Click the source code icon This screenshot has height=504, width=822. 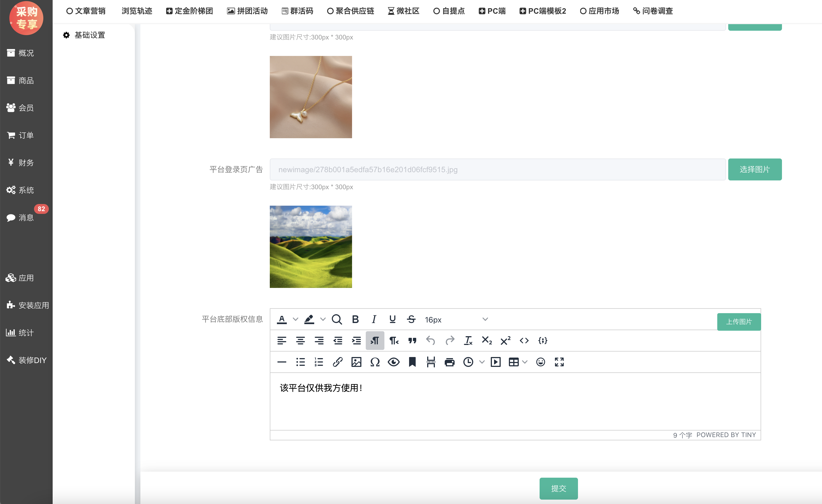coord(524,341)
